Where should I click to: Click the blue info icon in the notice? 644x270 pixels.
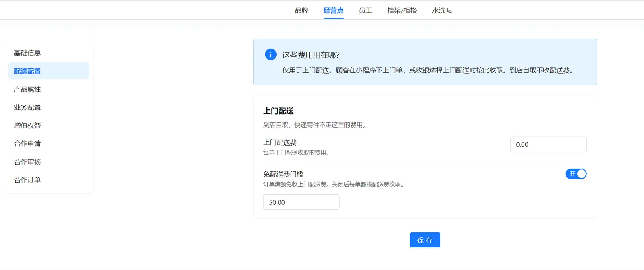pos(270,54)
